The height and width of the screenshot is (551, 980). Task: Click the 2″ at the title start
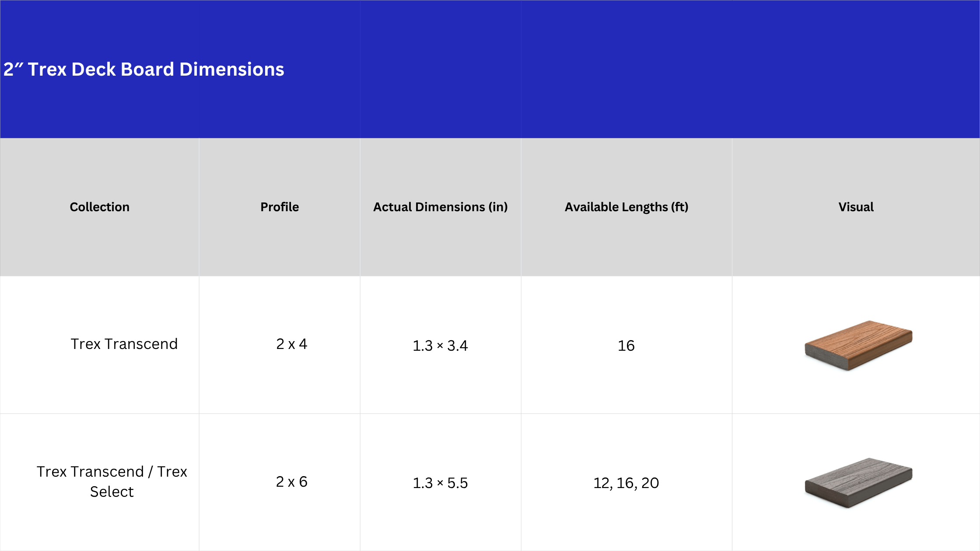click(x=13, y=69)
